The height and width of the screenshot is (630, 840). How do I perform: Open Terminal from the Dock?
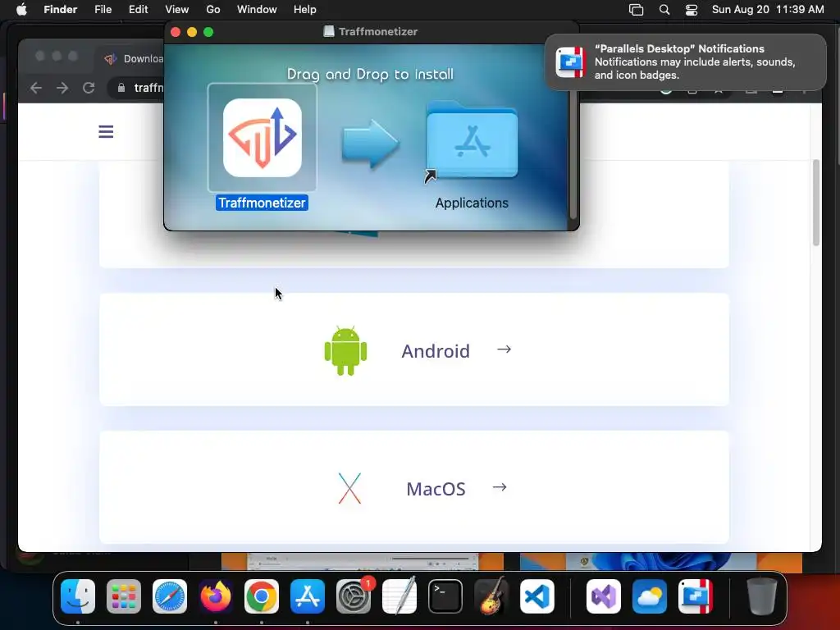[x=445, y=596]
